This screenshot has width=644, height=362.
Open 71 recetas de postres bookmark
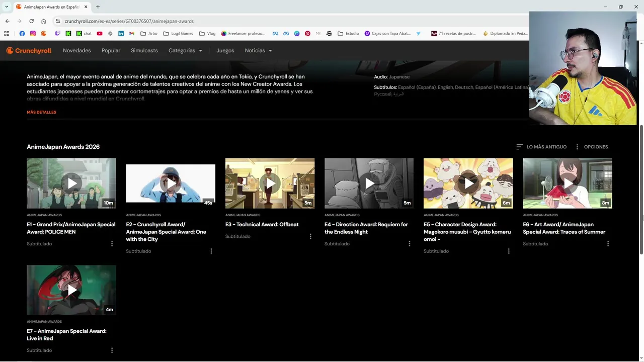click(453, 34)
